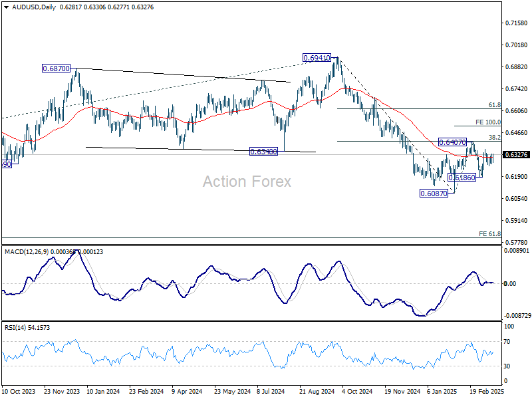
Task: Click the 8 Jul 2024 date label
Action: point(271,391)
